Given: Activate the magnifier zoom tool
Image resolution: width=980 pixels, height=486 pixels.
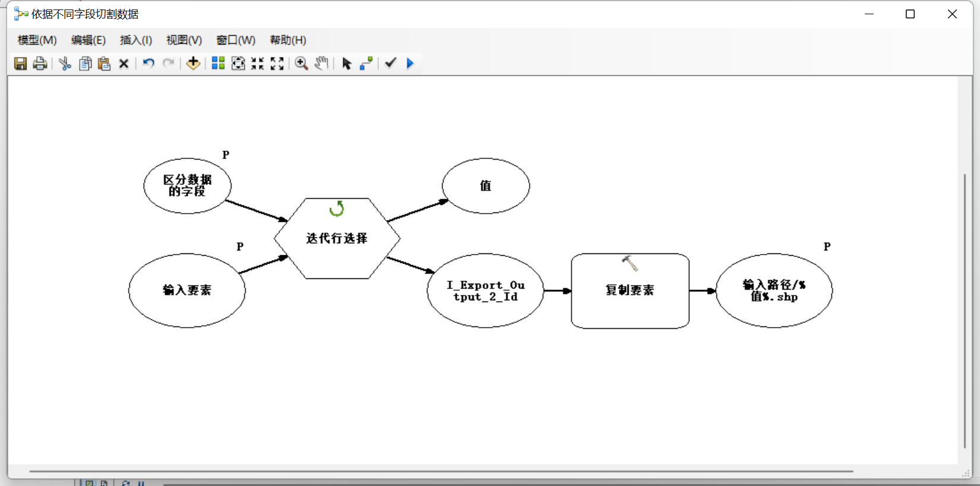Looking at the screenshot, I should point(302,63).
